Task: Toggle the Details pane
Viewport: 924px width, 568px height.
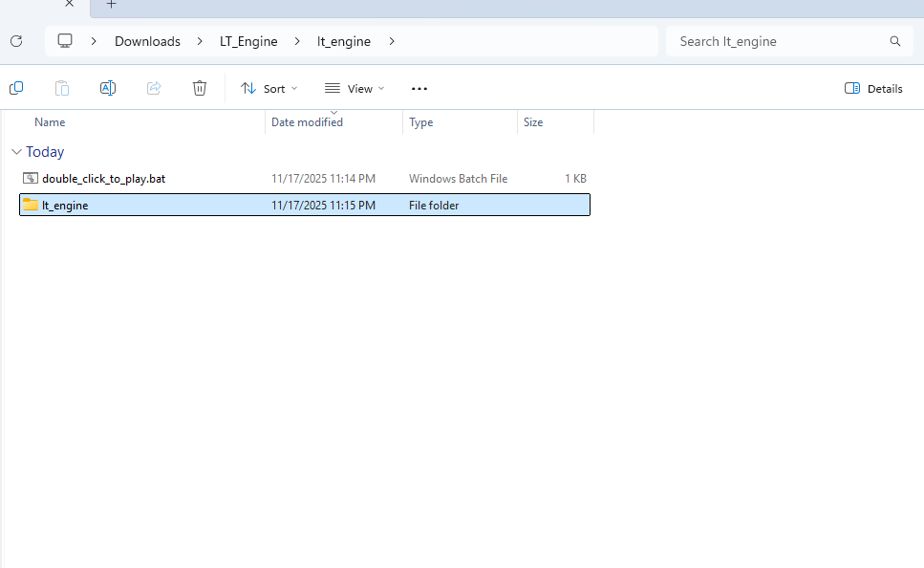Action: [x=874, y=89]
